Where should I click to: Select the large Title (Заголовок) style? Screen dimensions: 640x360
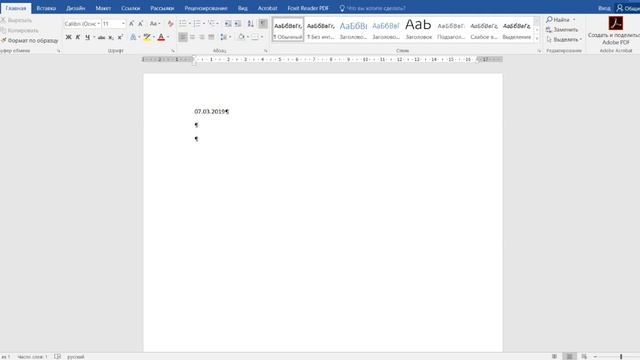[418, 29]
